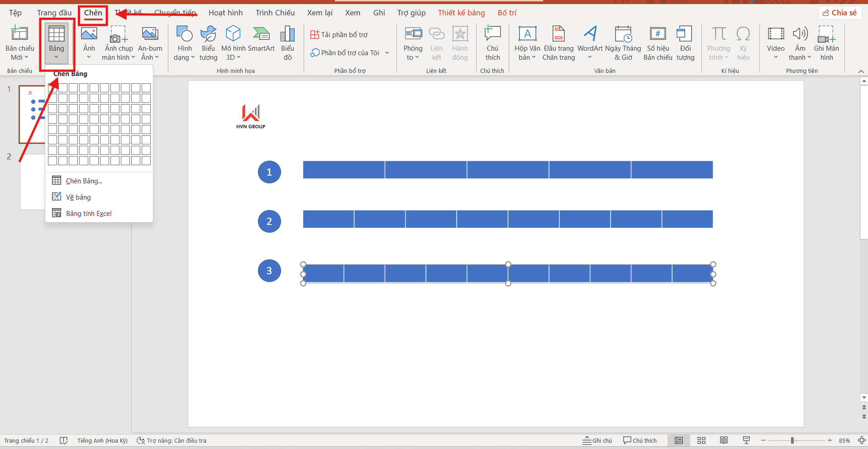Click the Chia sẻ share button
The height and width of the screenshot is (449, 868).
pos(840,13)
